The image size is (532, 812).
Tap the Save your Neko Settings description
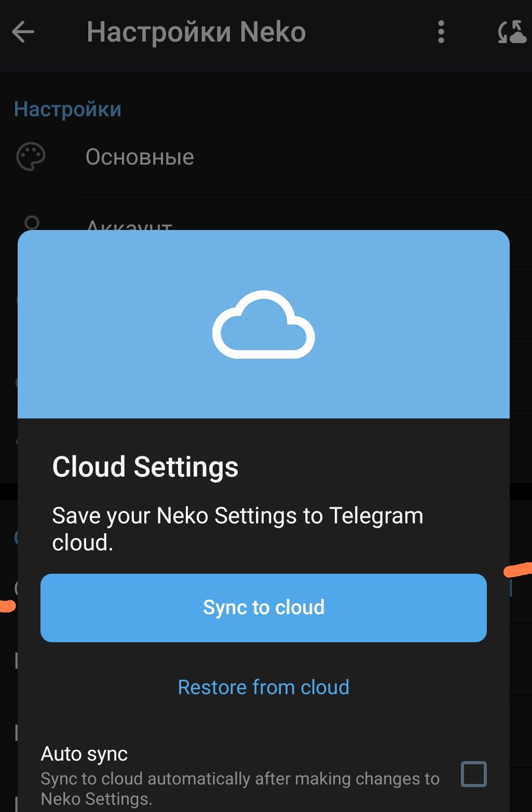tap(238, 529)
